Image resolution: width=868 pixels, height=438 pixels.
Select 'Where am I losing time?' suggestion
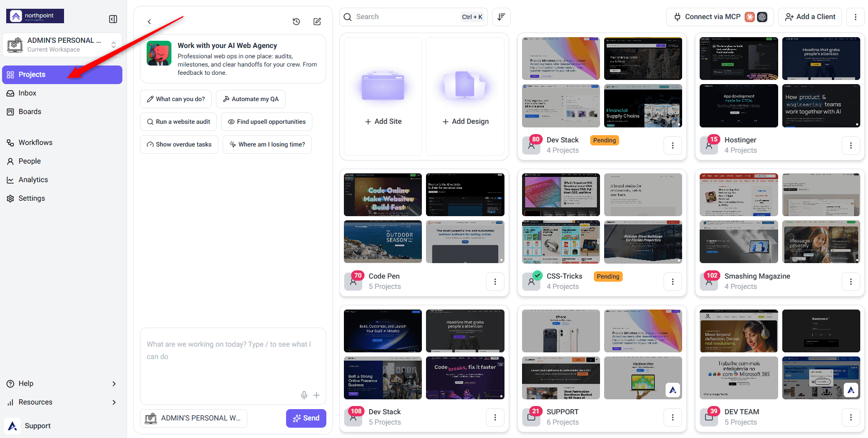pos(267,144)
